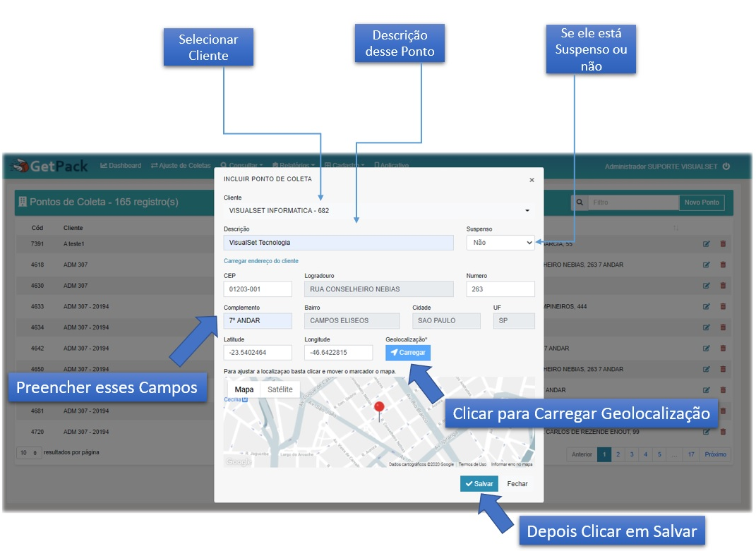
Task: Edit the row with code 4642
Action: click(x=707, y=348)
